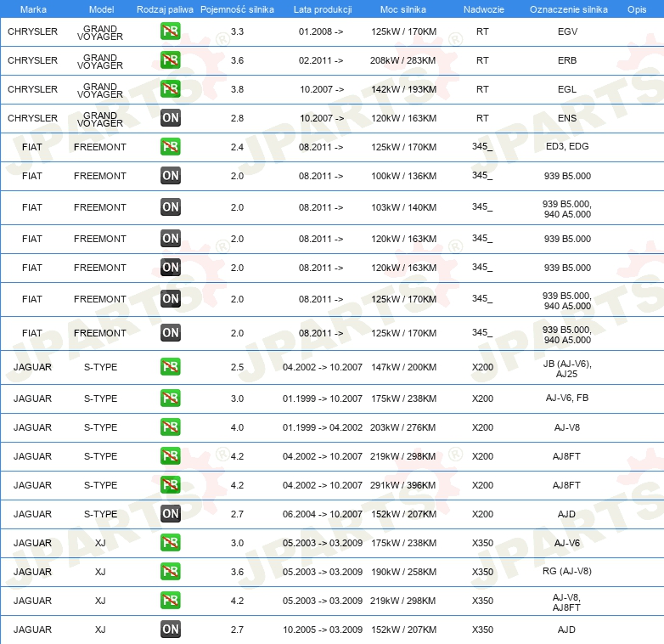The width and height of the screenshot is (664, 644).
Task: Click the Rodzaj paliwa column header
Action: click(x=165, y=9)
